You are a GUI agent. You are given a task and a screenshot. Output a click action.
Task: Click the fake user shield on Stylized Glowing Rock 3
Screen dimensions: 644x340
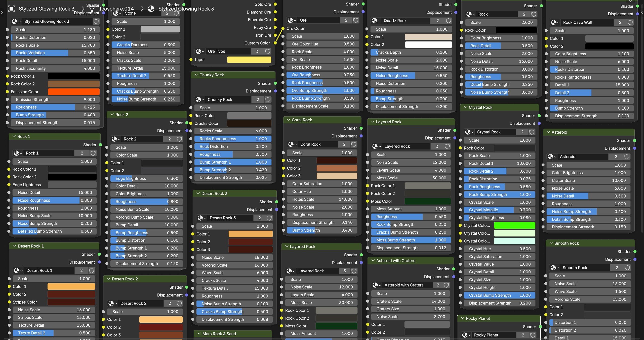pyautogui.click(x=96, y=21)
